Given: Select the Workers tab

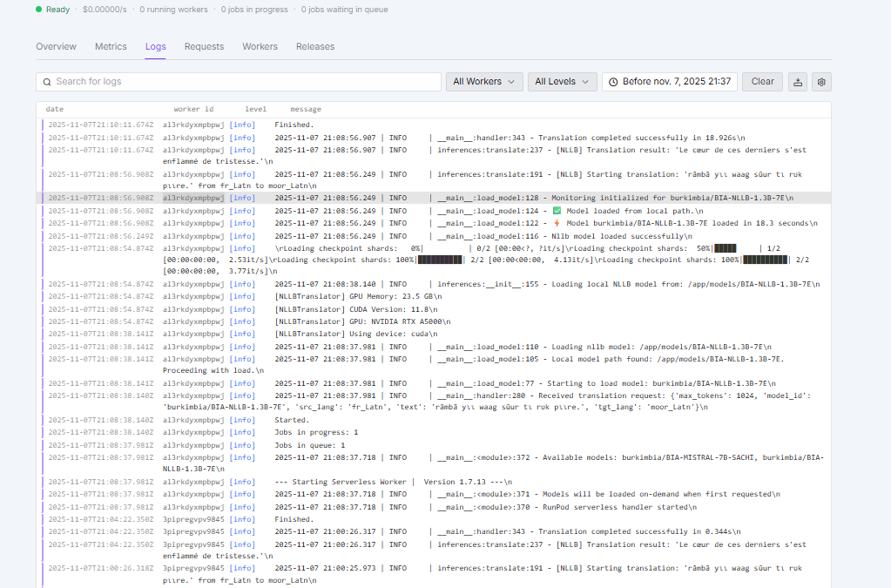Looking at the screenshot, I should (x=260, y=47).
